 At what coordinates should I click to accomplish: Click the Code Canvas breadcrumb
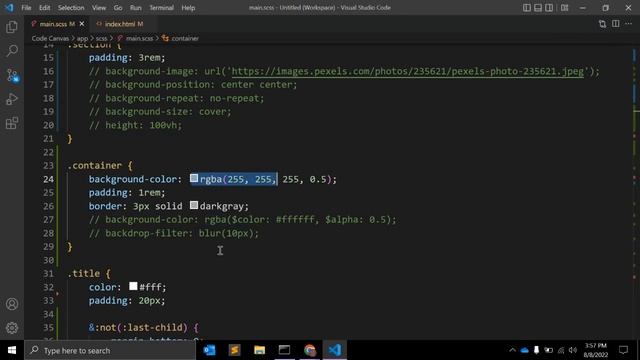tap(50, 38)
